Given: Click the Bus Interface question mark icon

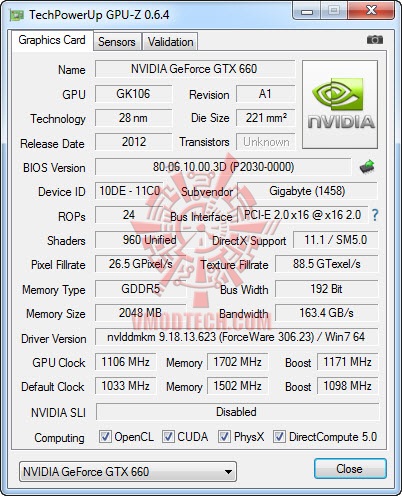Looking at the screenshot, I should pyautogui.click(x=375, y=215).
